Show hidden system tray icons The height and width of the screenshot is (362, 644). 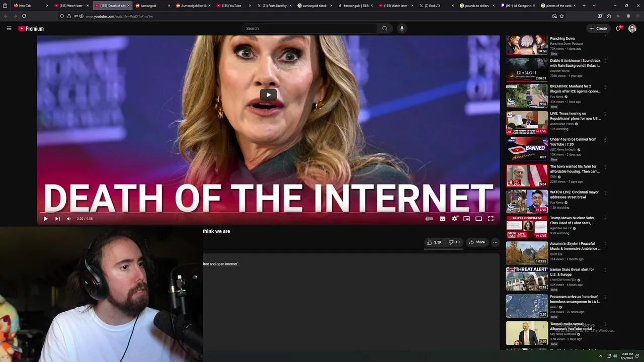(600, 356)
